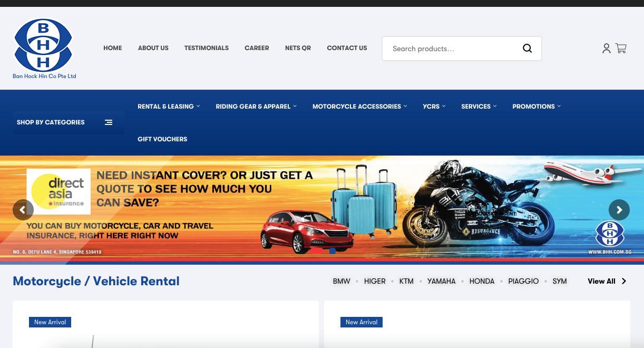
Task: Filter rentals by SYM brand
Action: pos(560,281)
